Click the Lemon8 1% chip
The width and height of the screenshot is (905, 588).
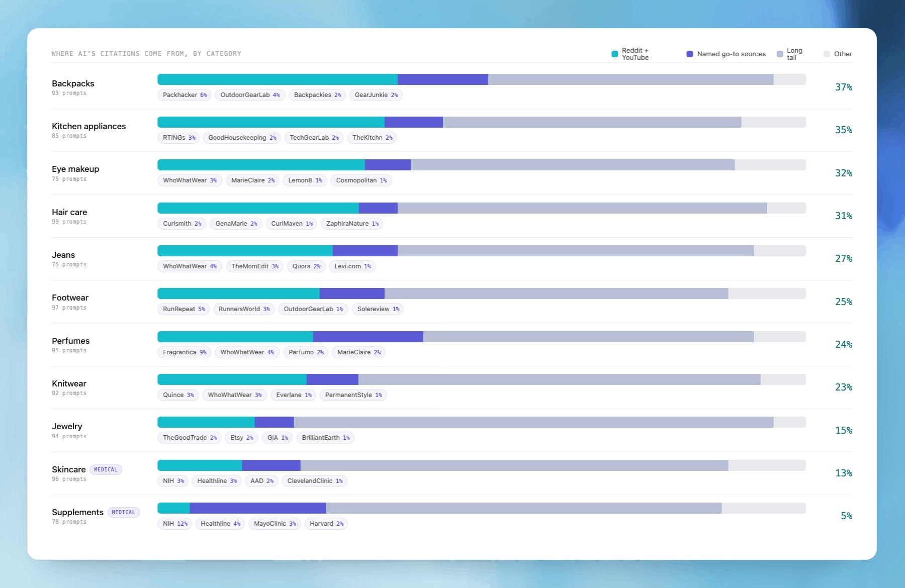coord(305,180)
